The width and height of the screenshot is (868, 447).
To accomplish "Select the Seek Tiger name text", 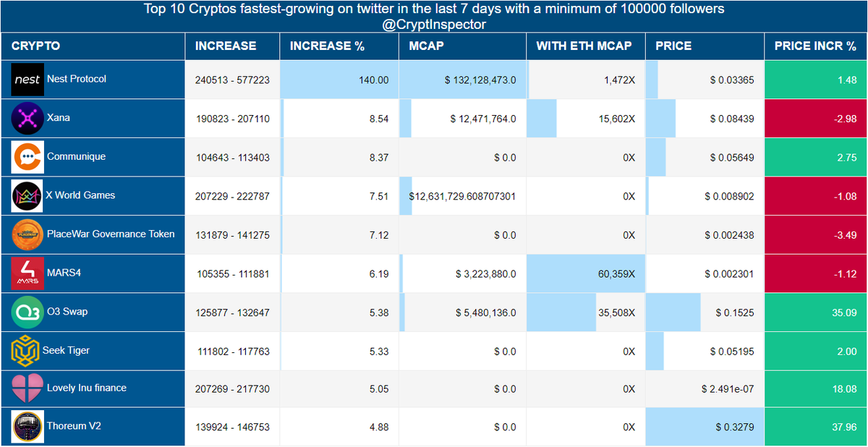I will 66,350.
